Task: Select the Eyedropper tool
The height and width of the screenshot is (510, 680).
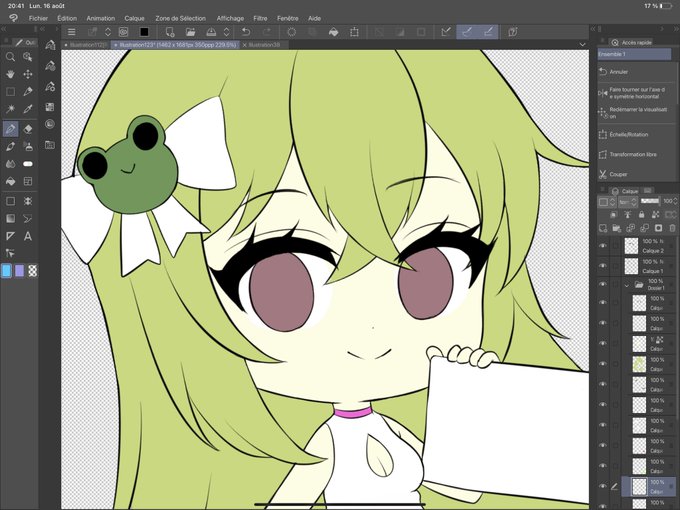Action: (x=28, y=109)
